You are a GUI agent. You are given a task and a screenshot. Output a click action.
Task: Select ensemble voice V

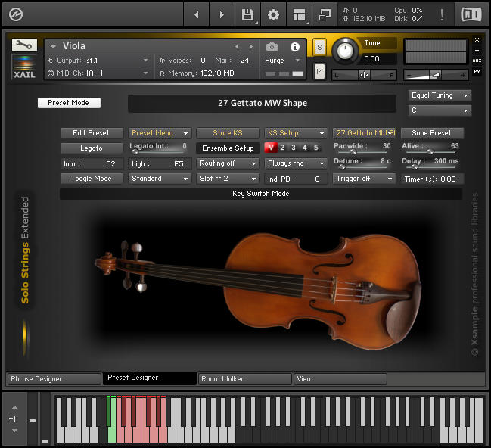[x=271, y=148]
